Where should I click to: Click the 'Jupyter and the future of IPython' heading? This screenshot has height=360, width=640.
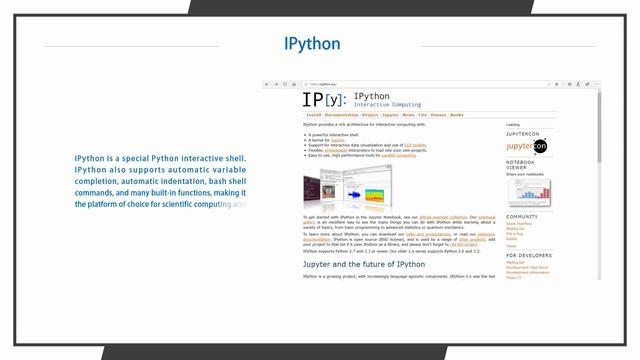[x=364, y=264]
